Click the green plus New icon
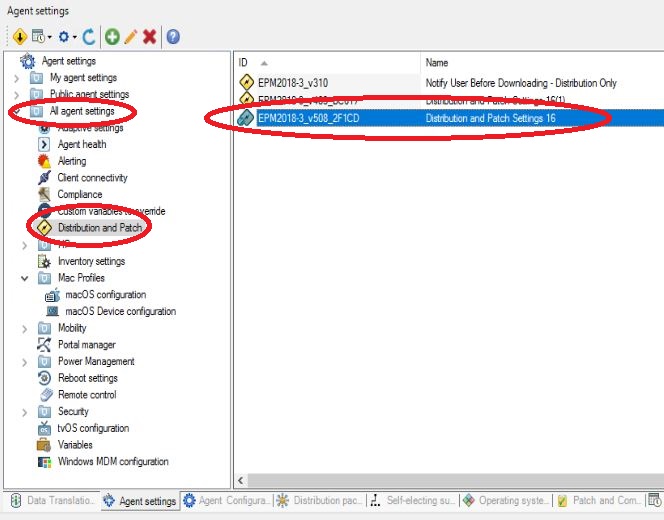This screenshot has width=664, height=520. point(112,36)
